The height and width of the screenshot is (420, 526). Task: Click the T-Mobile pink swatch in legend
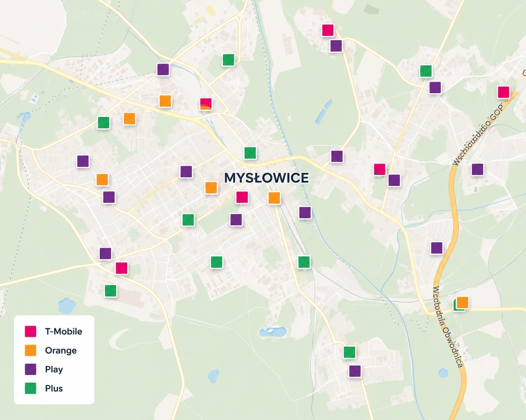tap(30, 331)
